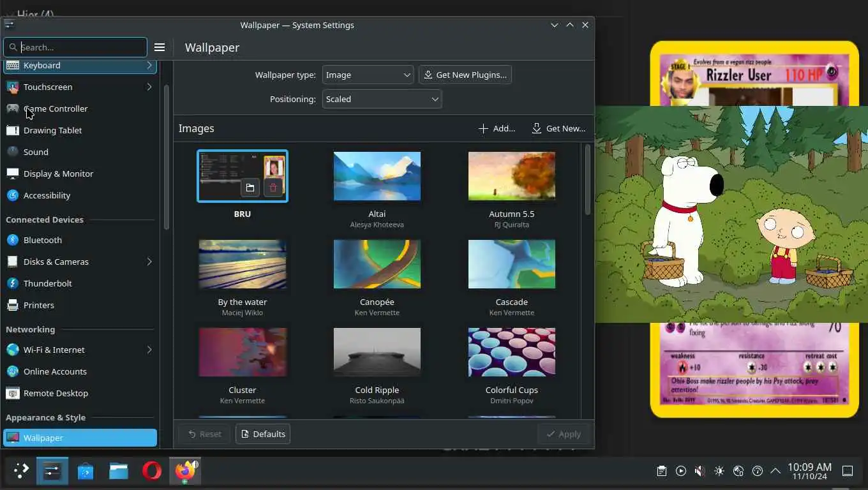Open Game Controller settings
The width and height of the screenshot is (868, 490).
coord(80,108)
